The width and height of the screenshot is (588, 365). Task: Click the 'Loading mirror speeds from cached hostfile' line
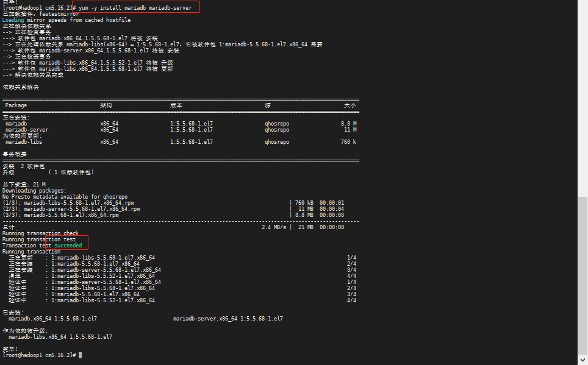click(x=66, y=20)
